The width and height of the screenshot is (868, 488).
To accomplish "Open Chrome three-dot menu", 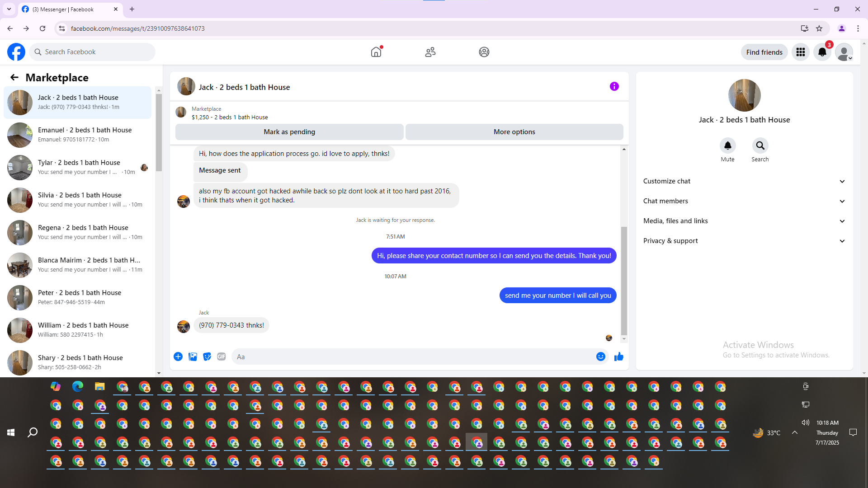I will [858, 28].
